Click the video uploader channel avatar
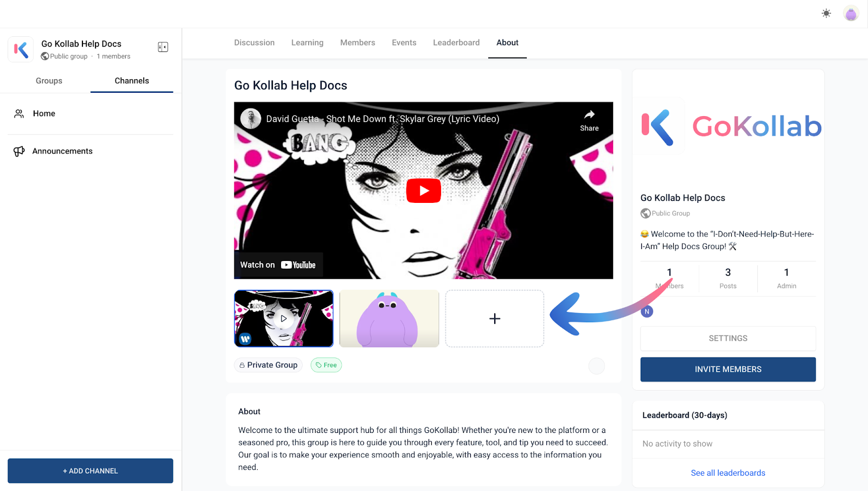The image size is (868, 491). (x=251, y=119)
